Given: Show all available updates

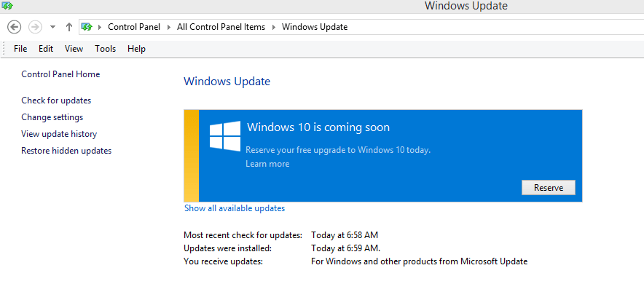Looking at the screenshot, I should [x=235, y=208].
